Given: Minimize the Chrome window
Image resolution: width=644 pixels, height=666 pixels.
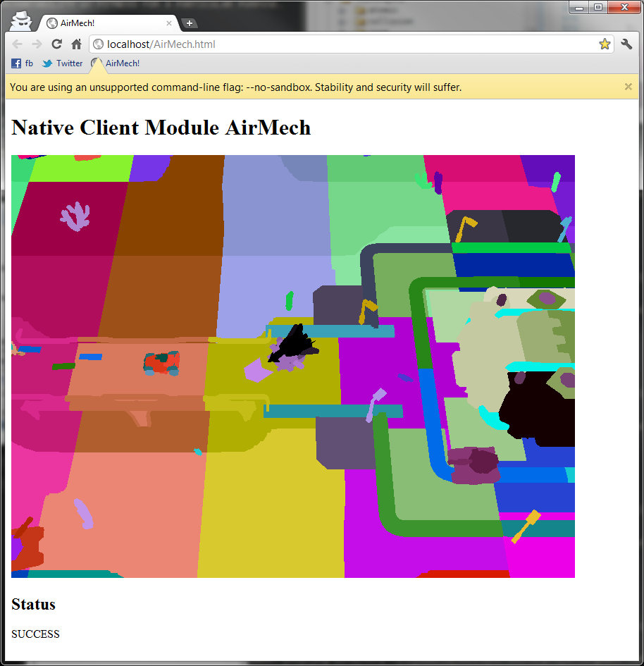Looking at the screenshot, I should pos(579,8).
